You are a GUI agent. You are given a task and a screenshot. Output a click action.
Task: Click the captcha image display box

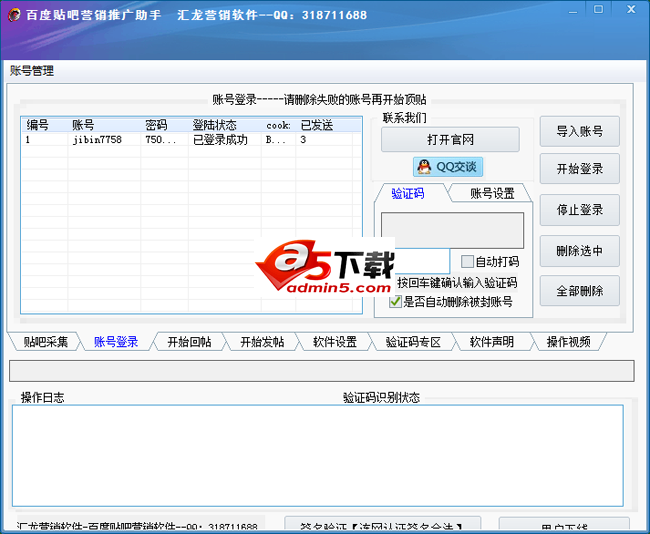(x=452, y=231)
